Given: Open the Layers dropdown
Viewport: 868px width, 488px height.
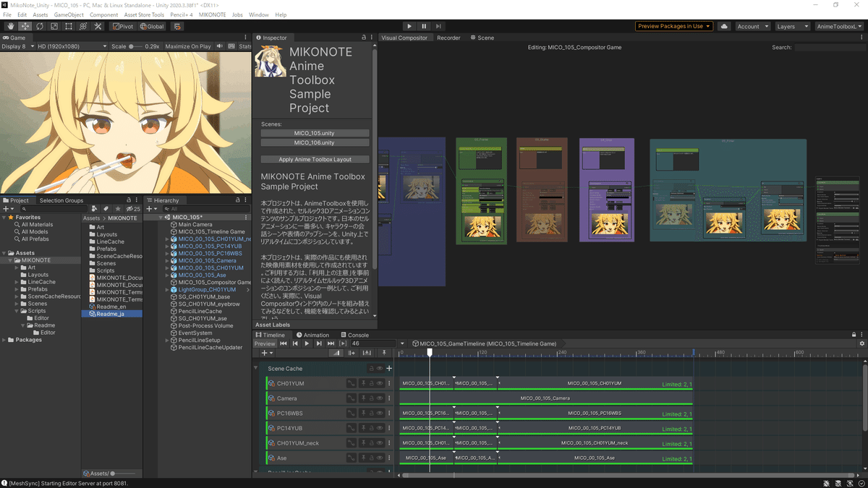Looking at the screenshot, I should point(792,26).
